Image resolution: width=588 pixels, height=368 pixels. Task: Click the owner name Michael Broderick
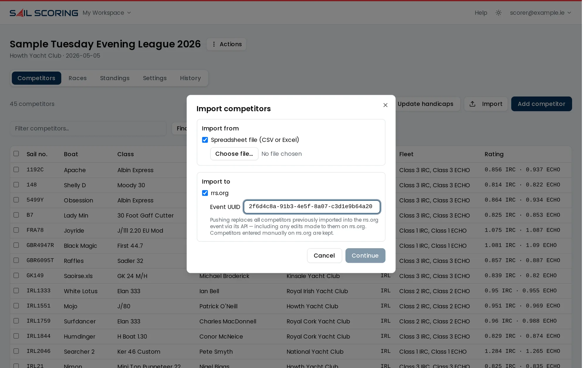pos(224,276)
